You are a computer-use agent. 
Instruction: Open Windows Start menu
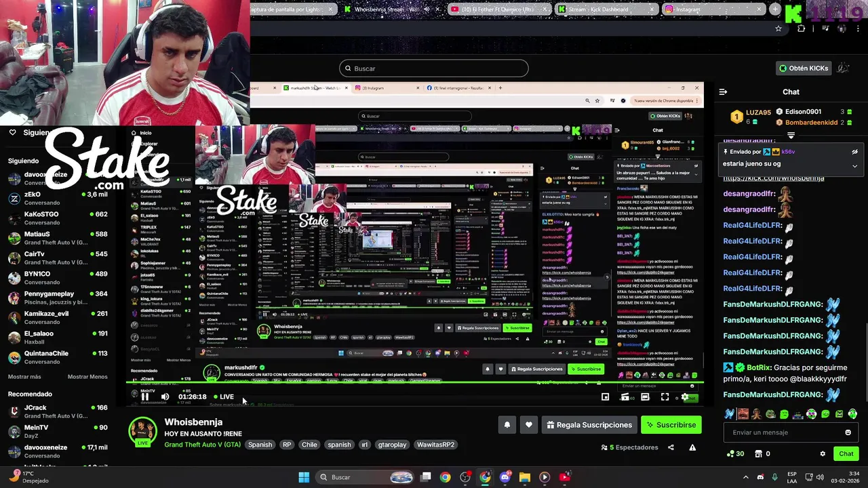click(x=304, y=477)
